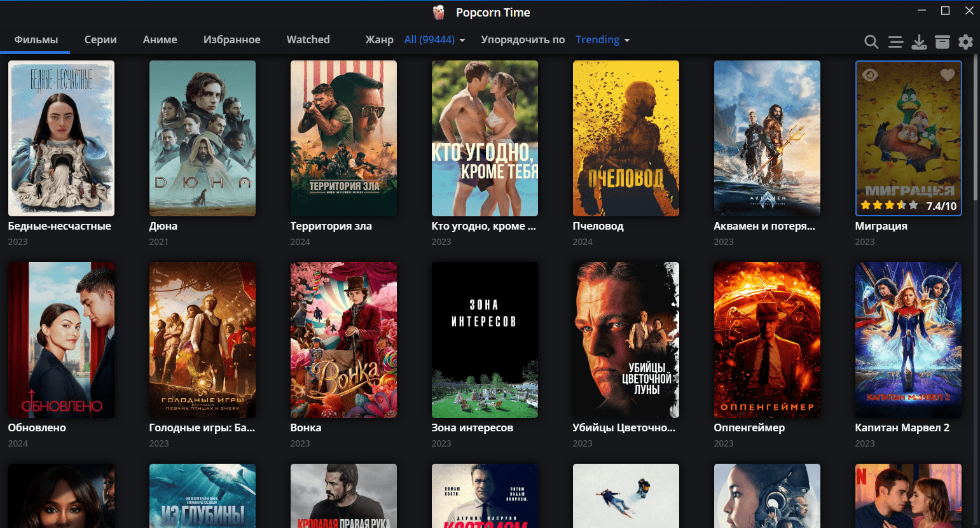Open the Голодные игры poster
The height and width of the screenshot is (528, 980).
tap(202, 340)
